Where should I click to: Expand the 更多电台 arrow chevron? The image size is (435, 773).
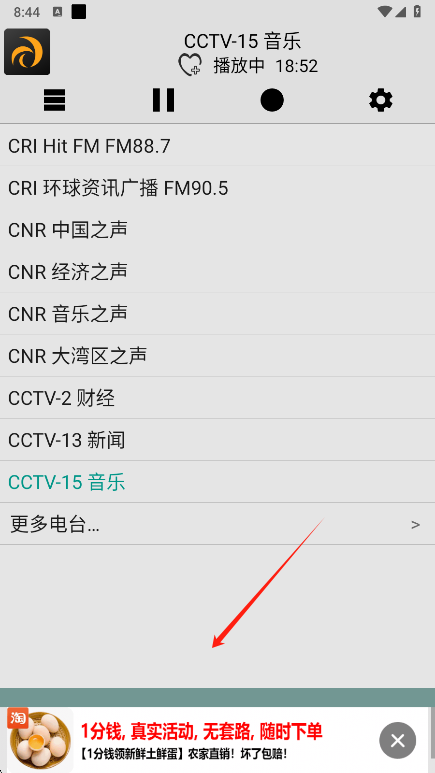click(x=415, y=525)
